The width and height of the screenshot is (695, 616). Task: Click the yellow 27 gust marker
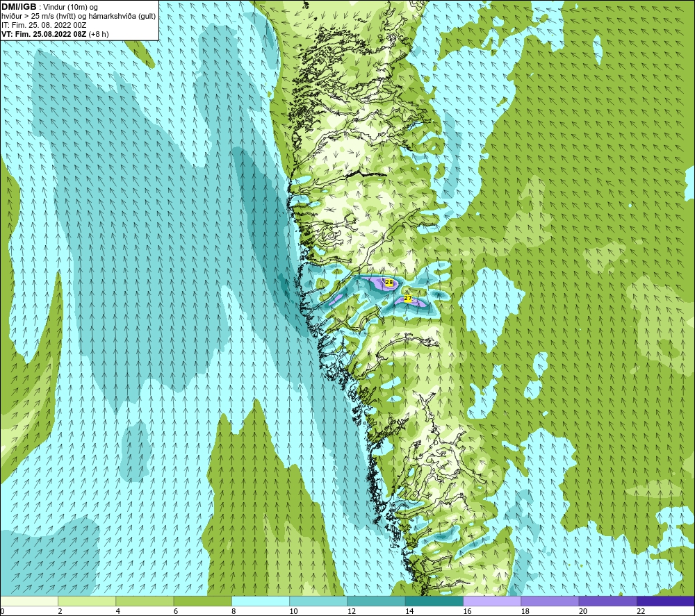pyautogui.click(x=408, y=299)
